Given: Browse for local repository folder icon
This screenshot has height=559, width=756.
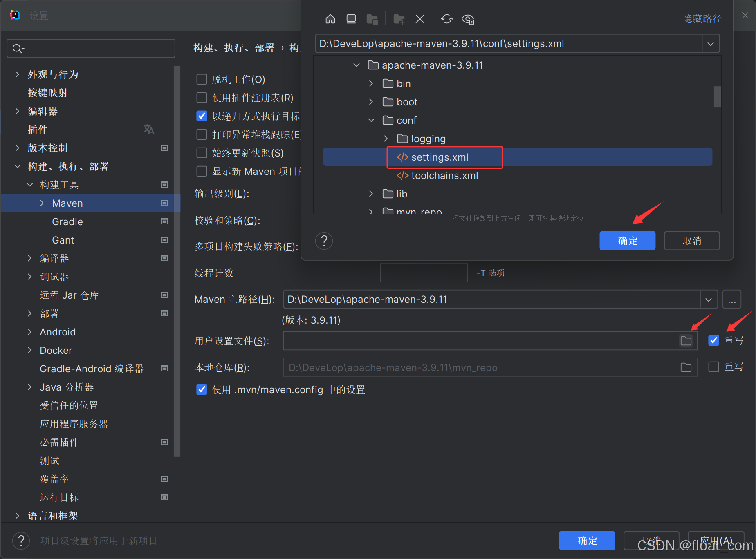Looking at the screenshot, I should 686,367.
